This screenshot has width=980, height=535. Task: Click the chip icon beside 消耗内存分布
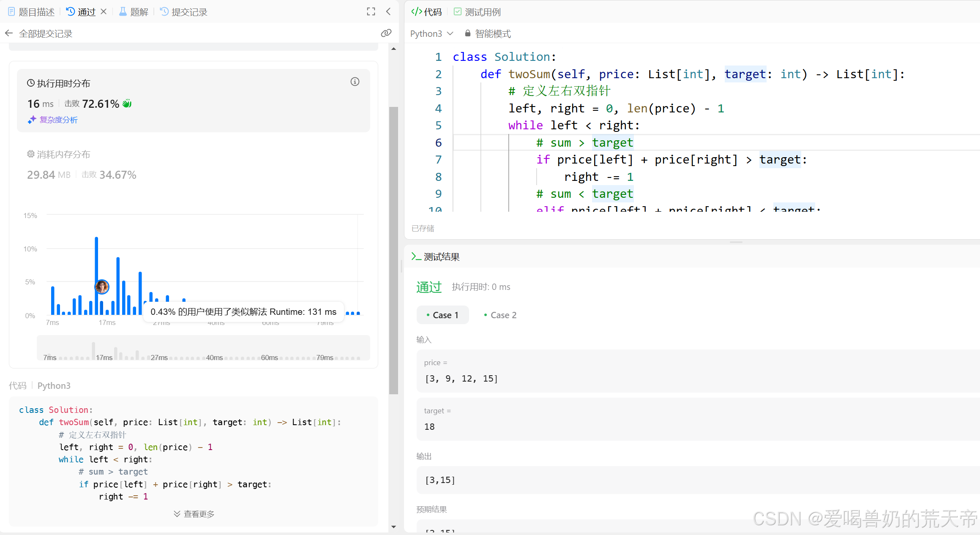click(x=31, y=154)
